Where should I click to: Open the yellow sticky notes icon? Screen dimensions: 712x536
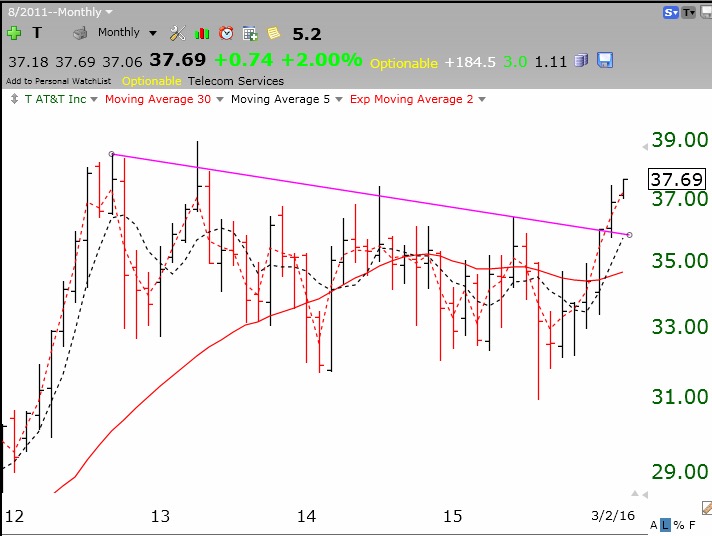[273, 33]
